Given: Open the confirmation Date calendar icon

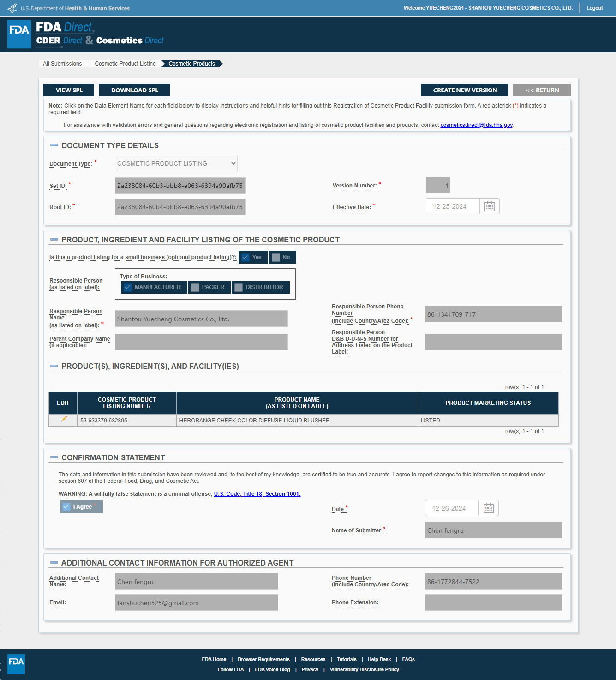Looking at the screenshot, I should point(489,508).
